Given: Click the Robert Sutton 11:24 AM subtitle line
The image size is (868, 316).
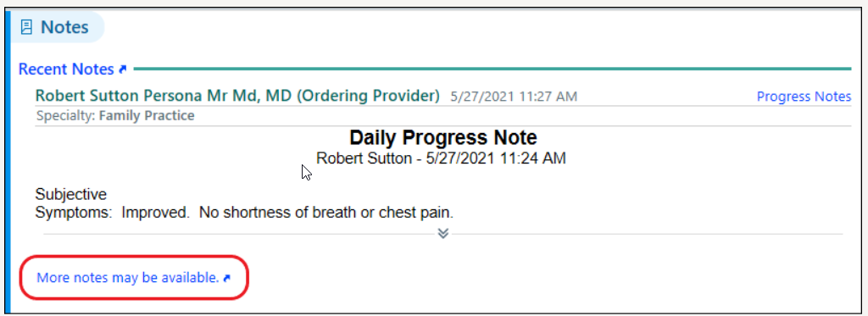Looking at the screenshot, I should 441,158.
